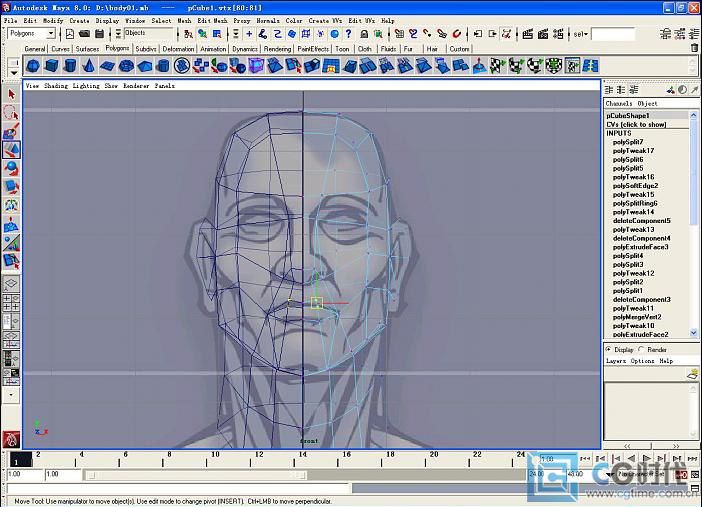The height and width of the screenshot is (507, 702).
Task: Select the Render radio button
Action: [641, 349]
